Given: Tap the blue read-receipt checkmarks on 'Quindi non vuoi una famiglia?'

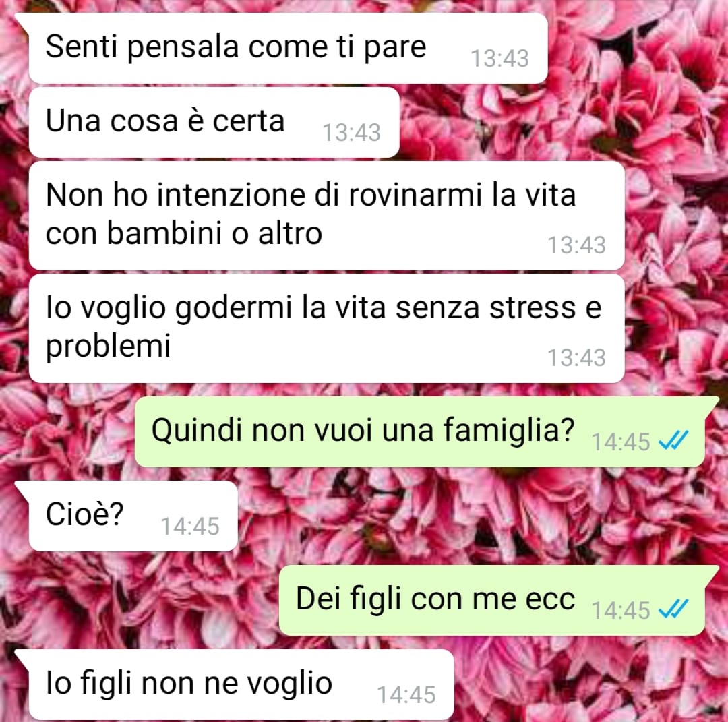Looking at the screenshot, I should 673,441.
